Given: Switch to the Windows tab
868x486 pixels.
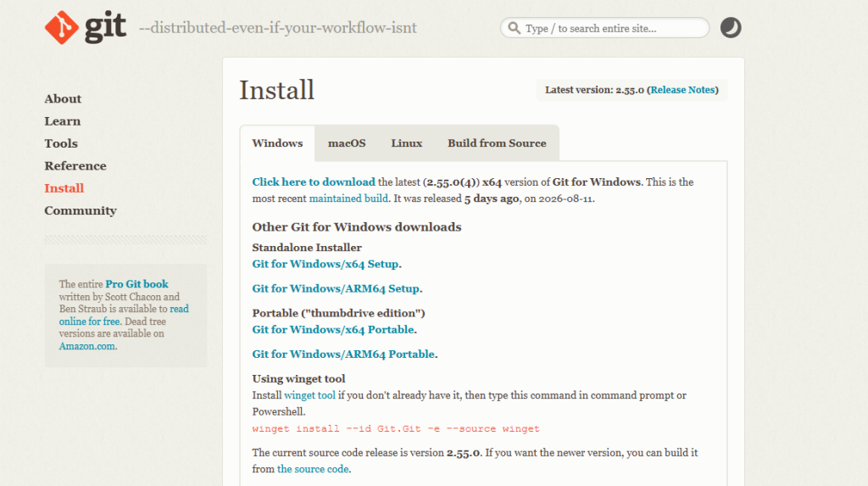Looking at the screenshot, I should [x=277, y=143].
